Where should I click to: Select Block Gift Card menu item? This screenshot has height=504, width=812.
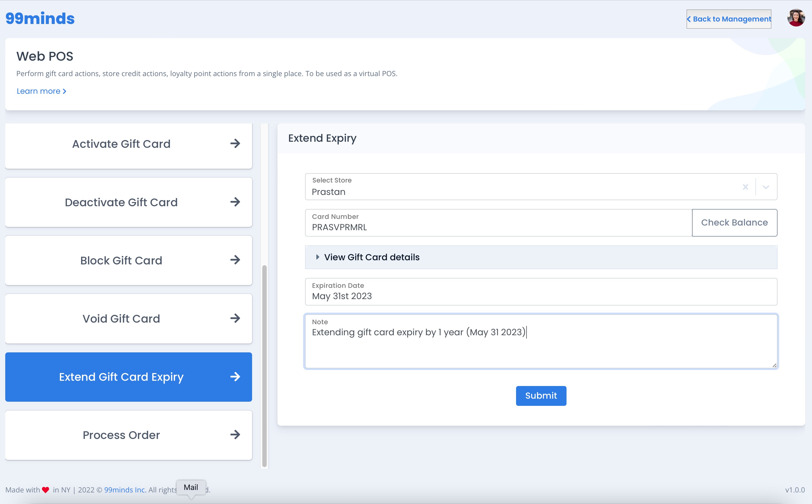(x=129, y=260)
